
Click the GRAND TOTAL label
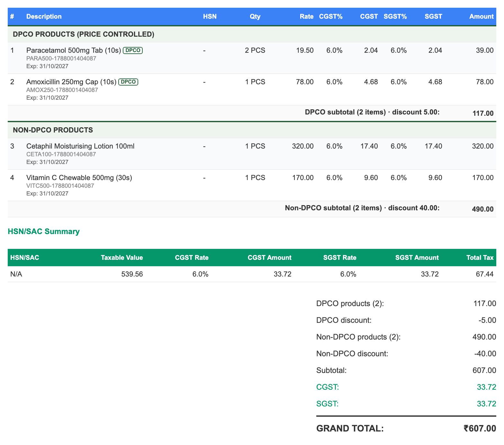point(350,429)
